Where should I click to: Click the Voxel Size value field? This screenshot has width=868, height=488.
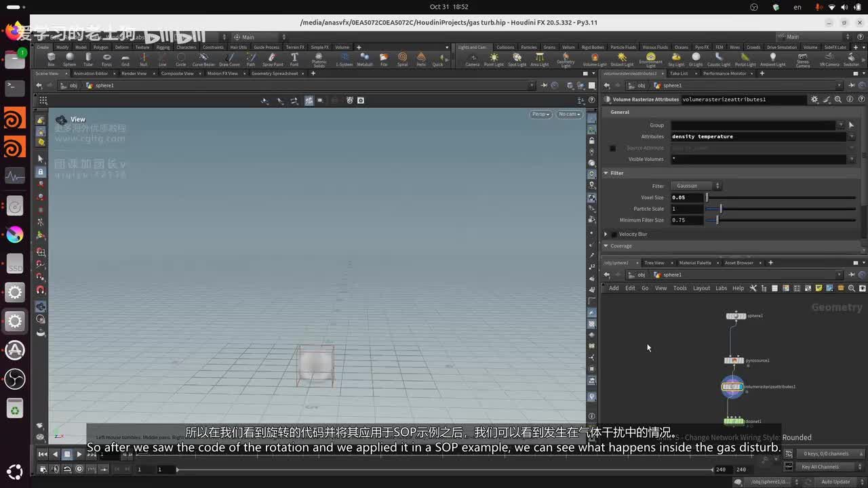(687, 197)
